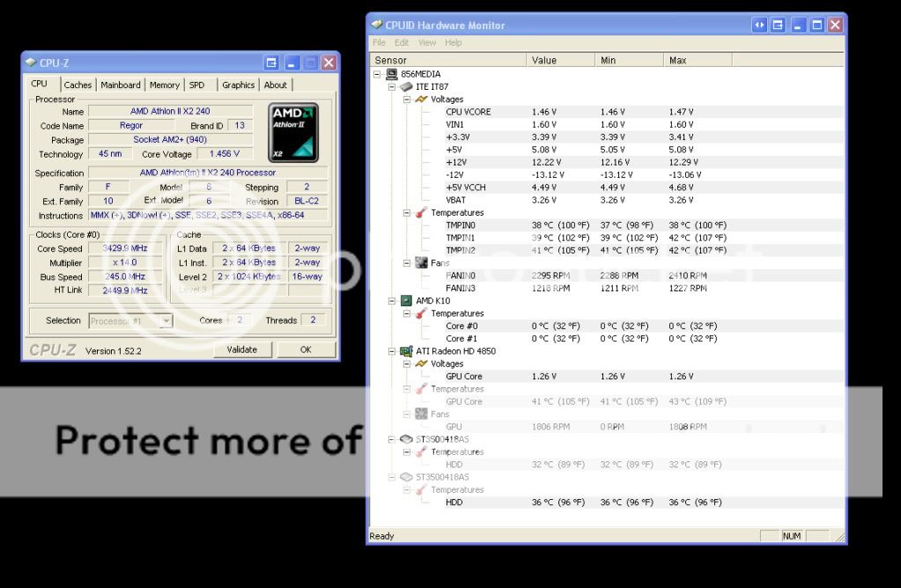Click the Value column header in Hardware Monitor
Image resolution: width=901 pixels, height=588 pixels.
(x=543, y=59)
